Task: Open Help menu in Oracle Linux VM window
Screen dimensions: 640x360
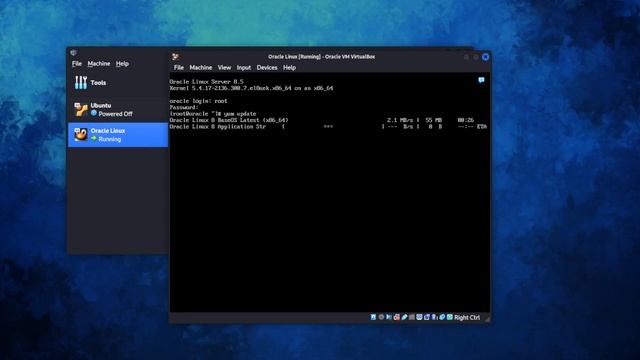Action: [x=289, y=68]
